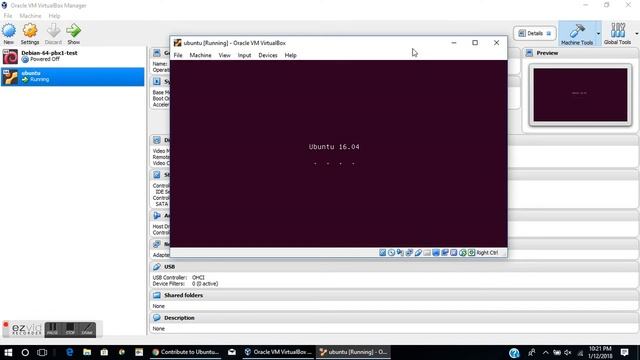
Task: Click the optical disk status icon
Action: click(x=391, y=253)
